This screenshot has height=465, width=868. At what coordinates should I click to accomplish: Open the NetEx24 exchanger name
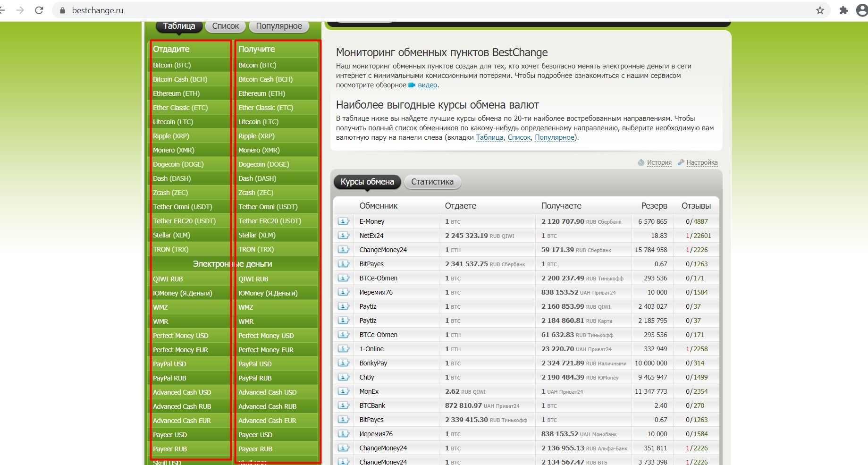pos(371,236)
